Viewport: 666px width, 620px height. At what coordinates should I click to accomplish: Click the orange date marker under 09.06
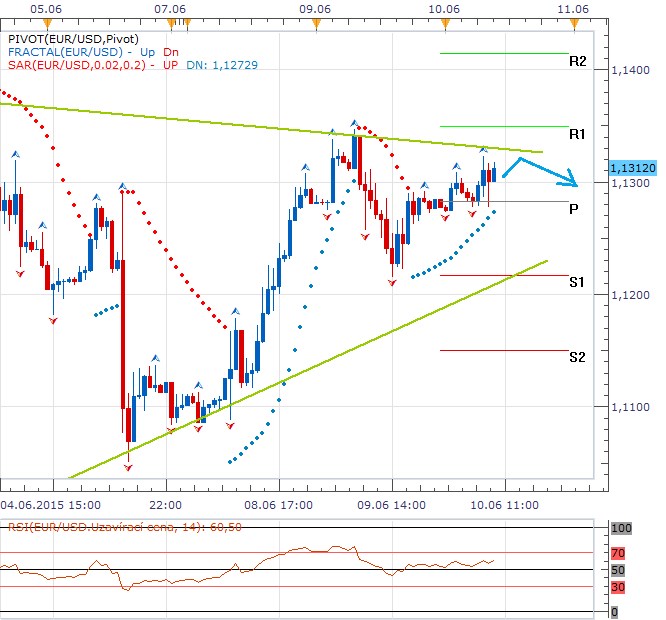[x=316, y=21]
